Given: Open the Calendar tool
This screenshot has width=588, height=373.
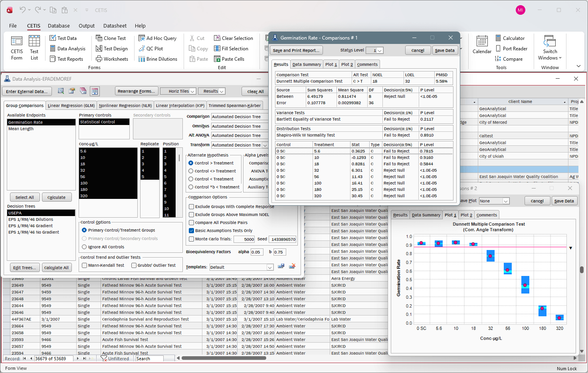Looking at the screenshot, I should (482, 44).
